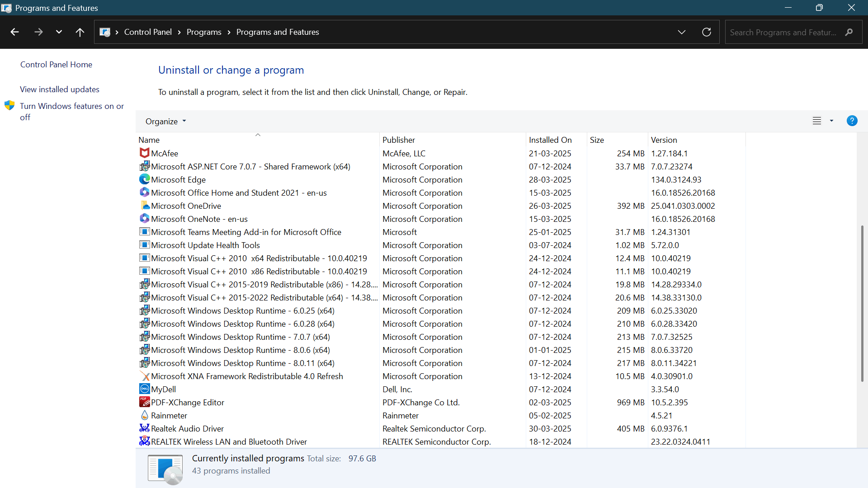
Task: Click the MyDell program icon
Action: pyautogui.click(x=144, y=389)
